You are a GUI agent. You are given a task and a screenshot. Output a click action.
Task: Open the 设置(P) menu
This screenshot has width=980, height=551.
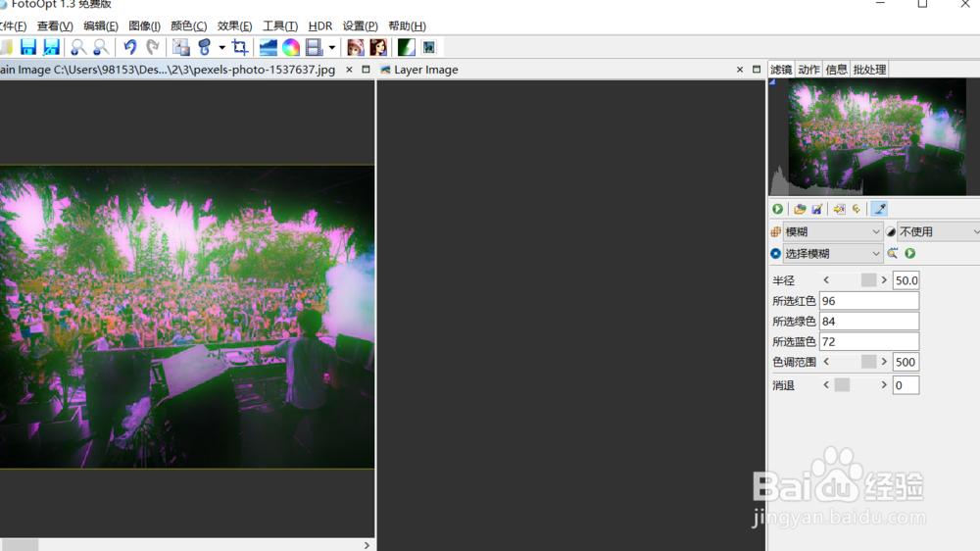tap(360, 25)
